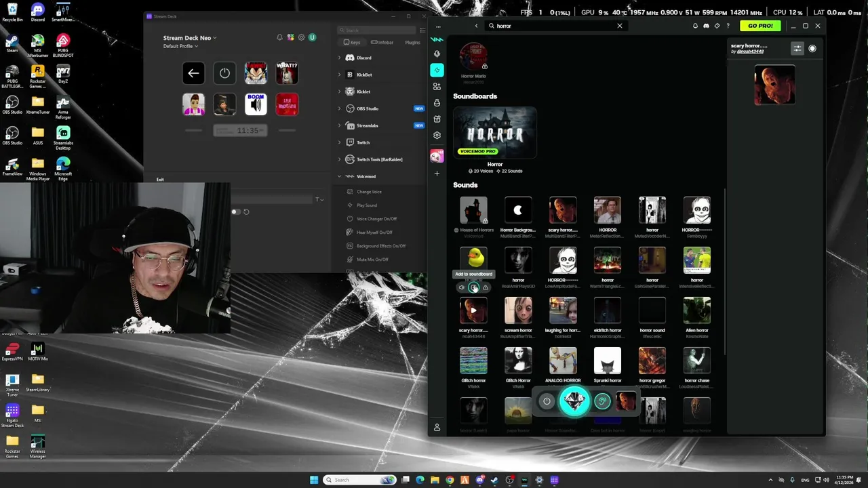Image resolution: width=868 pixels, height=488 pixels.
Task: Report the duck sound with the warning icon
Action: pos(485,287)
